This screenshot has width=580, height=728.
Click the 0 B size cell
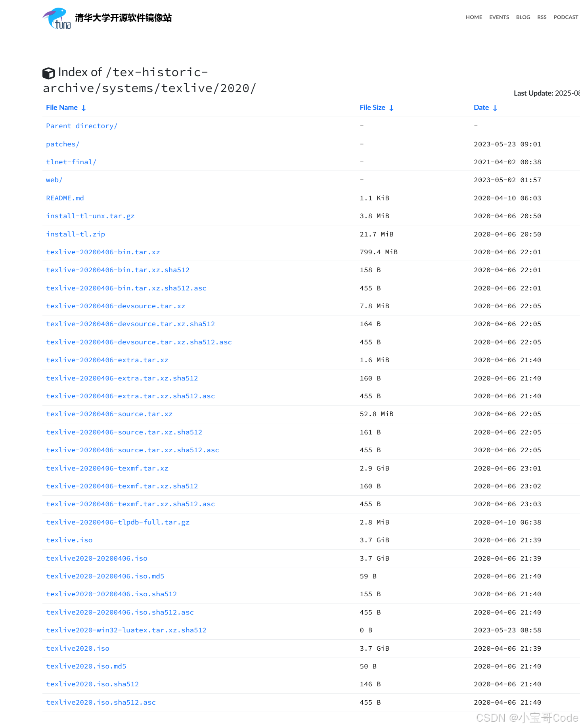(x=366, y=630)
